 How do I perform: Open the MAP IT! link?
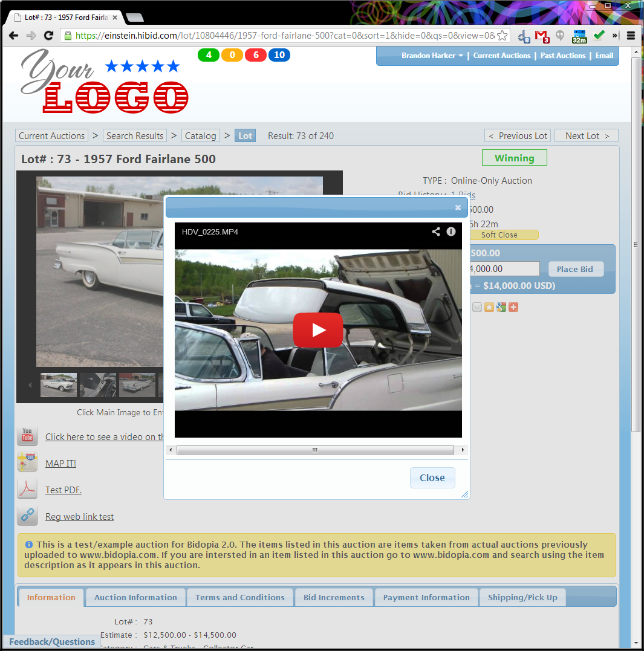click(60, 464)
